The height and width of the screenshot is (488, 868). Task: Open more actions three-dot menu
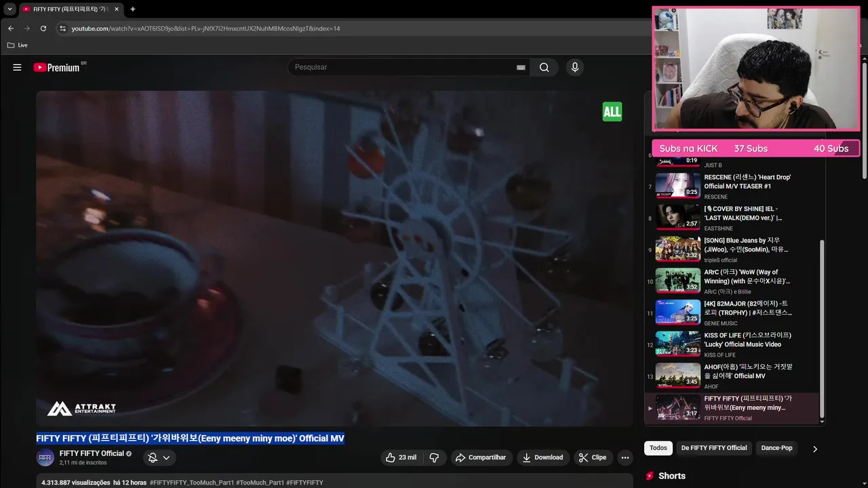[x=625, y=457]
